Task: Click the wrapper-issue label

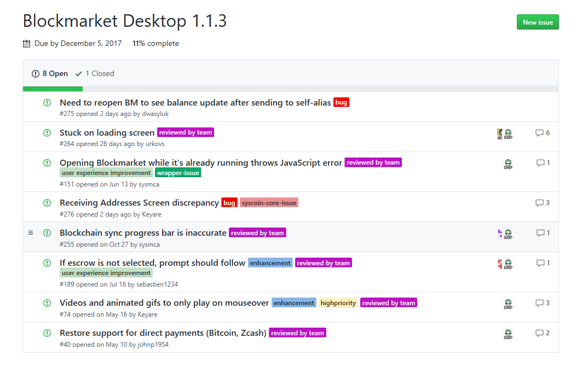Action: tap(178, 173)
